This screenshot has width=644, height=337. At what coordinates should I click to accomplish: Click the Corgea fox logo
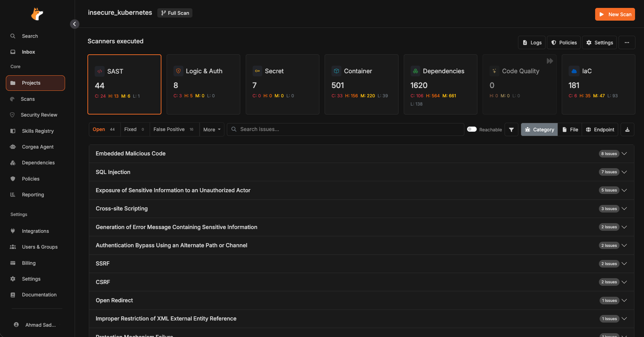37,14
